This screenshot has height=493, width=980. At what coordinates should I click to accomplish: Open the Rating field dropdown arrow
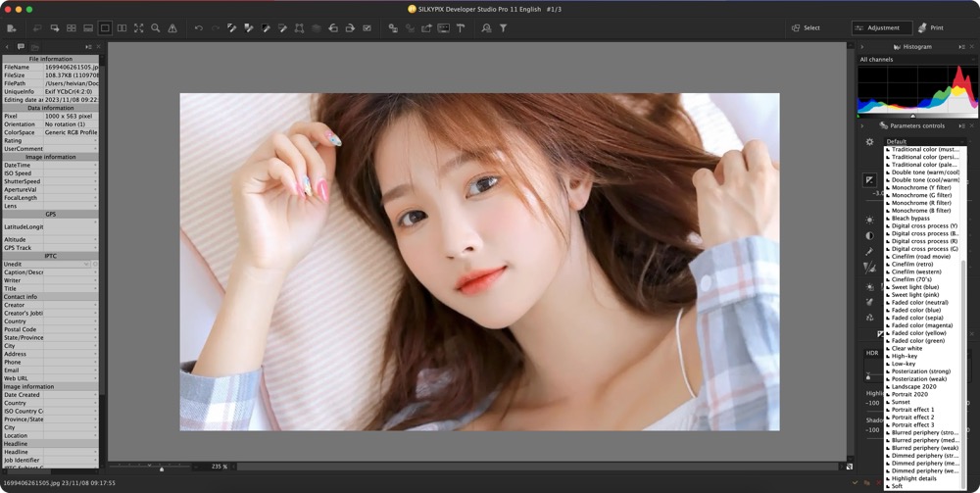[96, 140]
